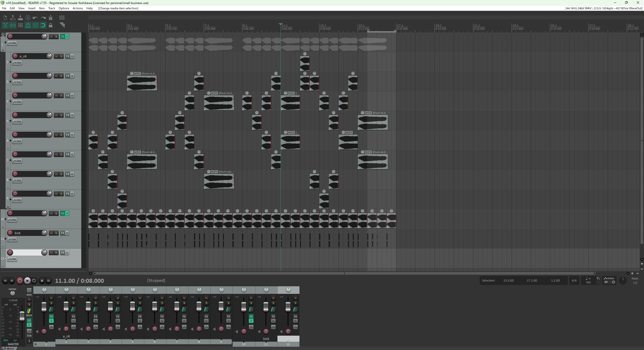Click the master volume fader
Image resolution: width=644 pixels, height=350 pixels.
22,316
